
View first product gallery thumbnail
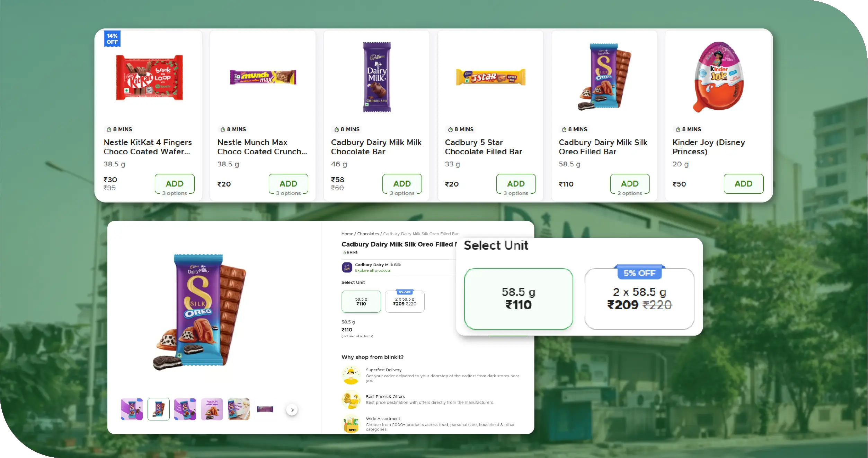(x=132, y=409)
